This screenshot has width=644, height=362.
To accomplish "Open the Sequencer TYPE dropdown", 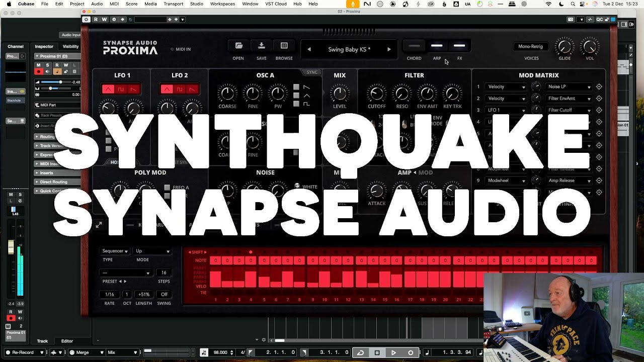I will pos(115,251).
